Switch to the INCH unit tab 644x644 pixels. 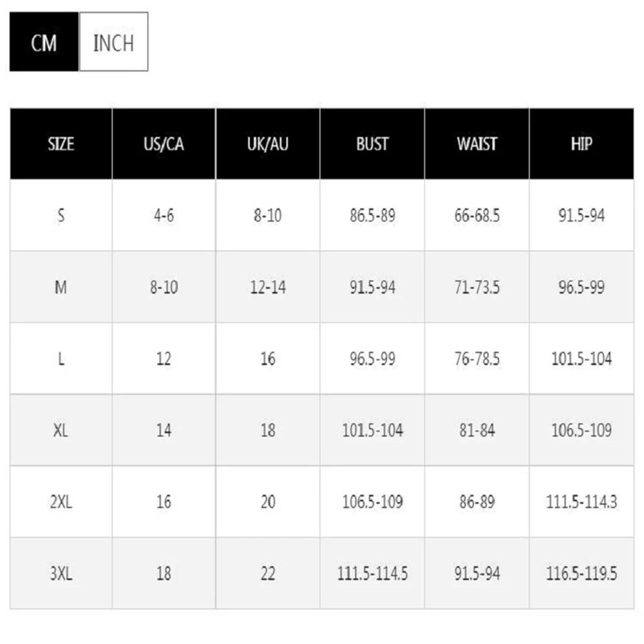(114, 41)
